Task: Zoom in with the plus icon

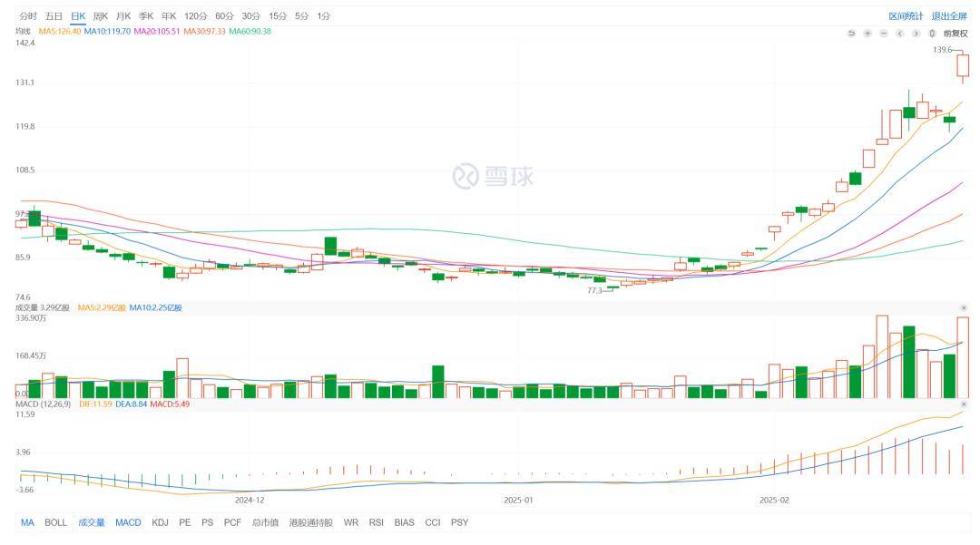Action: pyautogui.click(x=867, y=33)
